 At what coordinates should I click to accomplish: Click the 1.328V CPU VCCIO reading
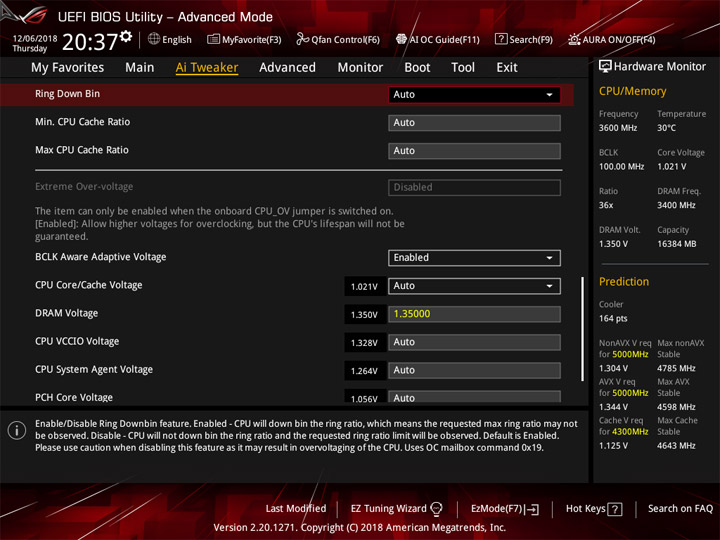(364, 343)
